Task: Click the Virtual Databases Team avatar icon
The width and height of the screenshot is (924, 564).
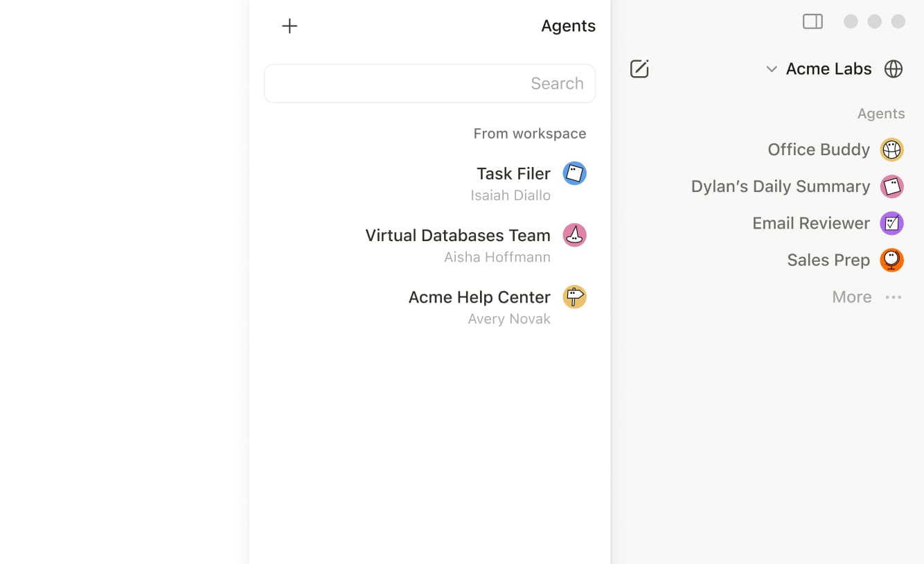Action: 574,235
